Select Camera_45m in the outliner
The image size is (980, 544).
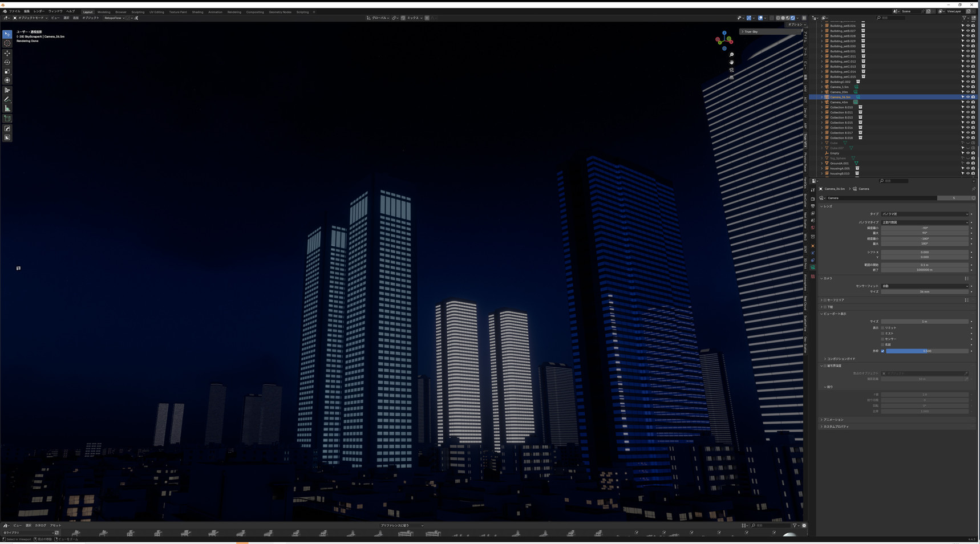(839, 102)
